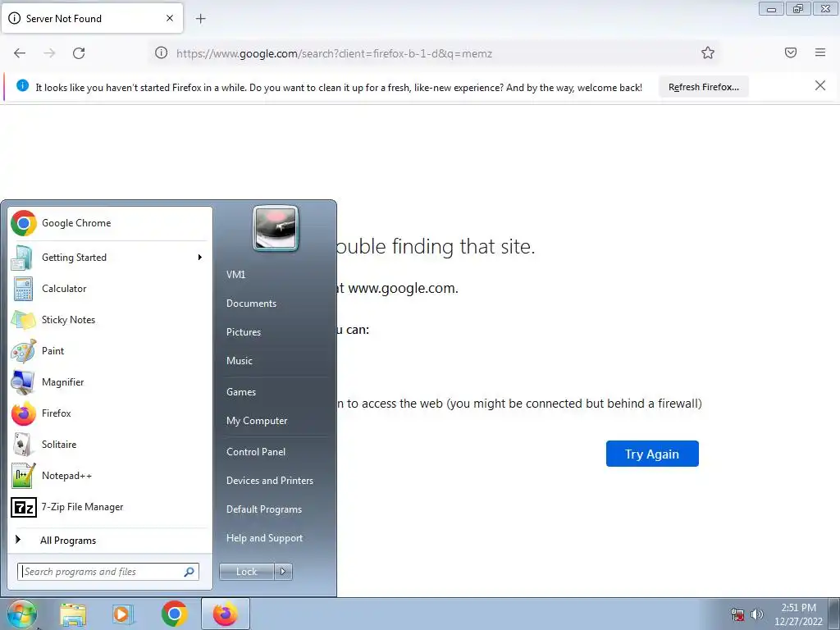
Task: Open 7-Zip File Manager
Action: coord(110,507)
